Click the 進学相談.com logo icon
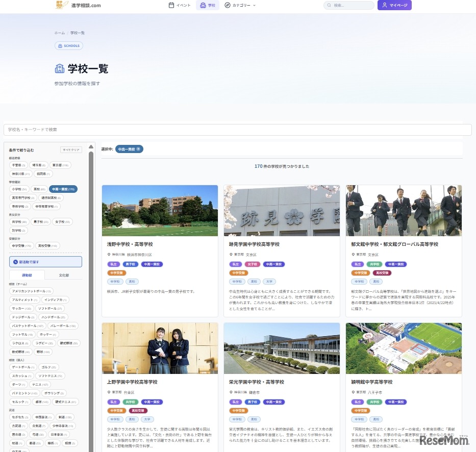476x452 pixels. tap(62, 5)
